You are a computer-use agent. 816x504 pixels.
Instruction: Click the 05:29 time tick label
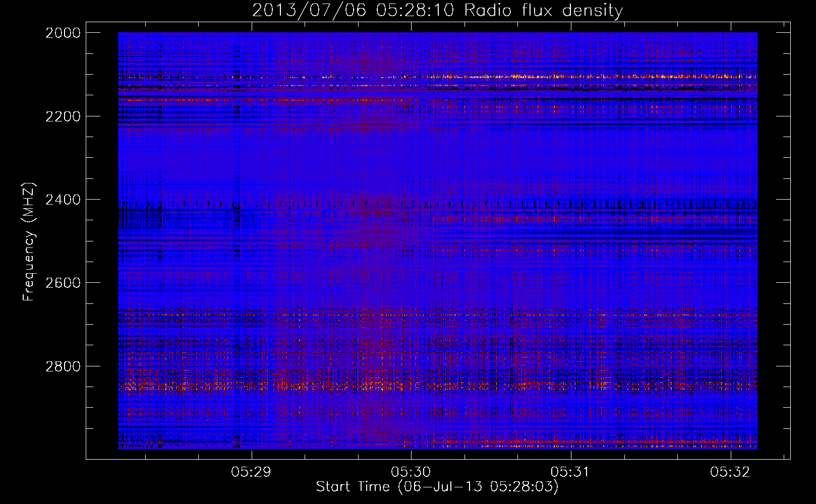[251, 472]
